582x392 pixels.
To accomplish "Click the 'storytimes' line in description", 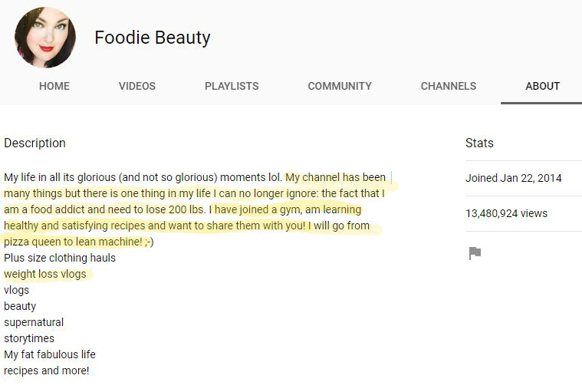I will click(29, 338).
